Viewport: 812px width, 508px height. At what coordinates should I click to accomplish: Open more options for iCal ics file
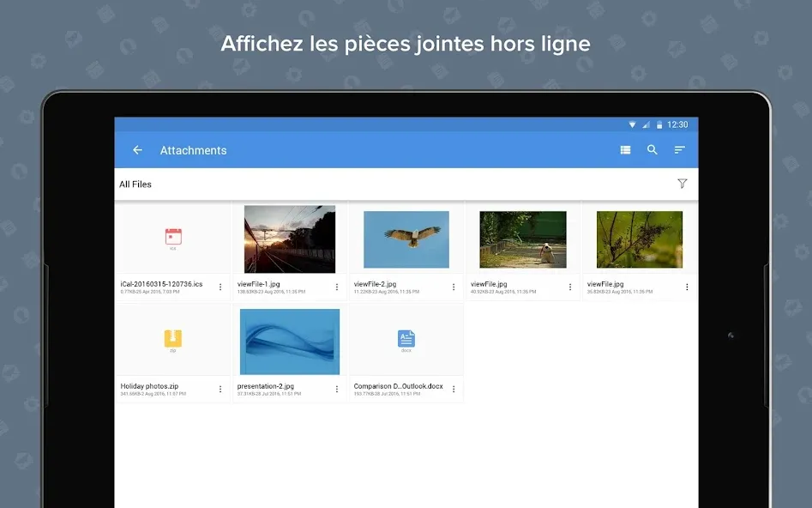point(220,287)
